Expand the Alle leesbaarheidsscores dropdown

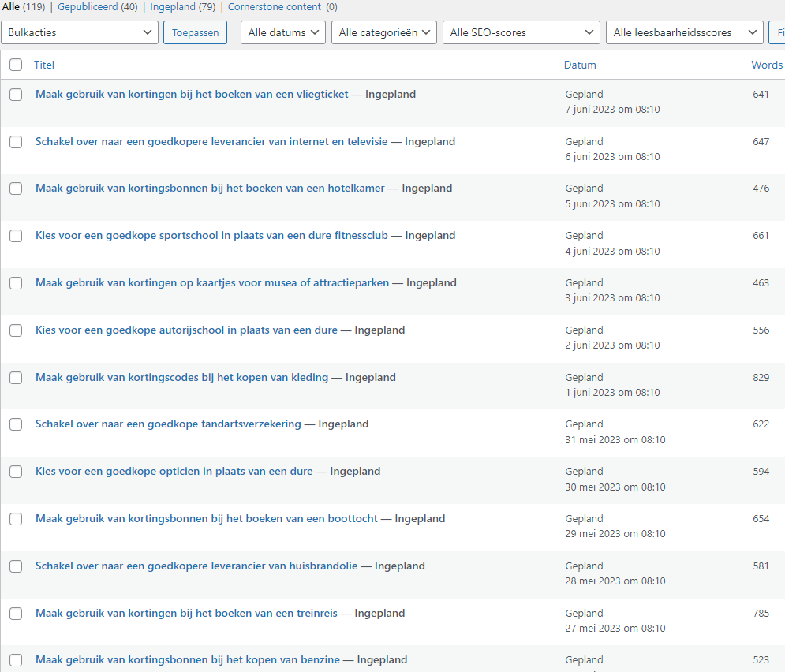(x=684, y=32)
